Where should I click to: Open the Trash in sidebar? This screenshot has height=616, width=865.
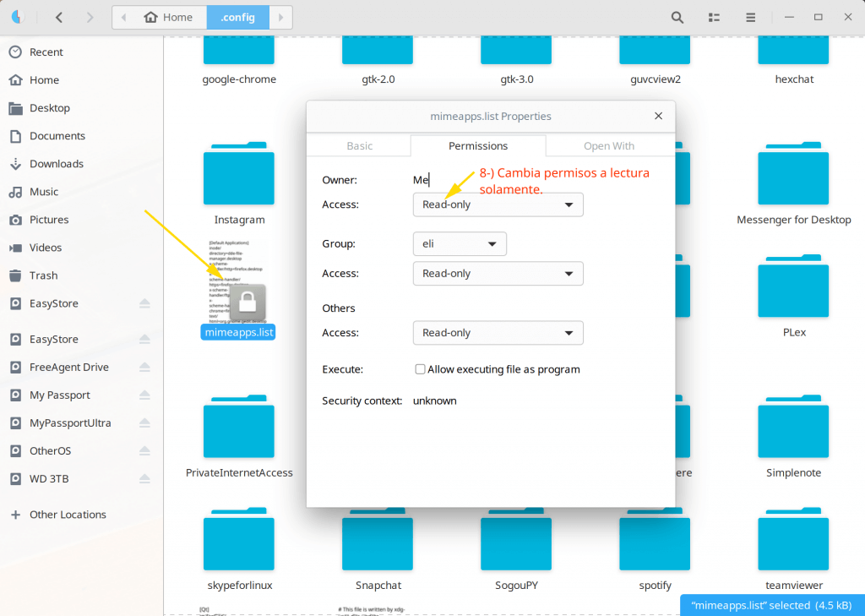(43, 275)
